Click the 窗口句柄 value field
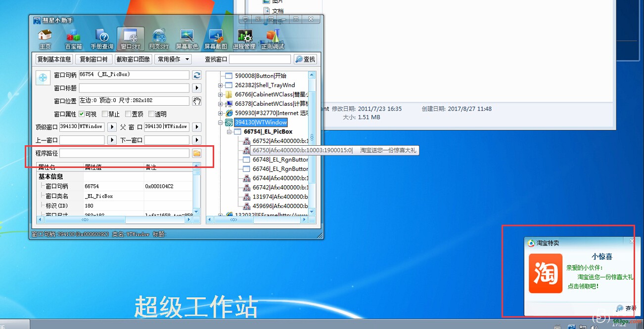Viewport: 644px width, 329px height. point(134,75)
